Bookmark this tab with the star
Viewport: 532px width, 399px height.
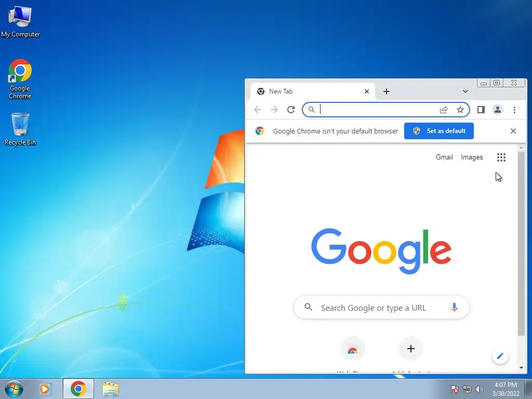460,110
